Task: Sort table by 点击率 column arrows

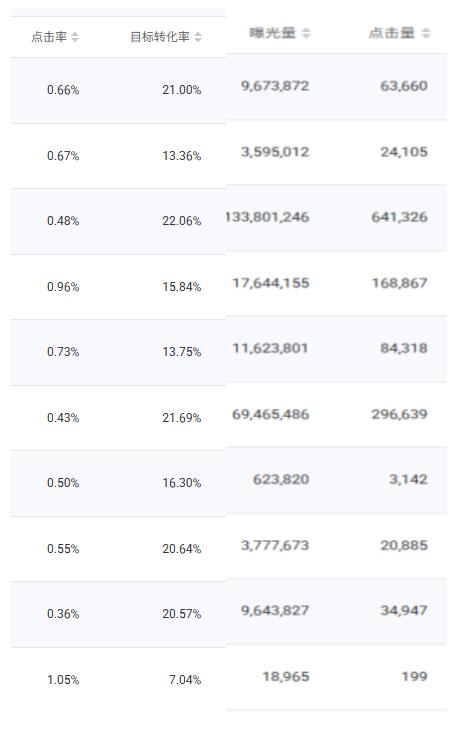Action: (75, 37)
